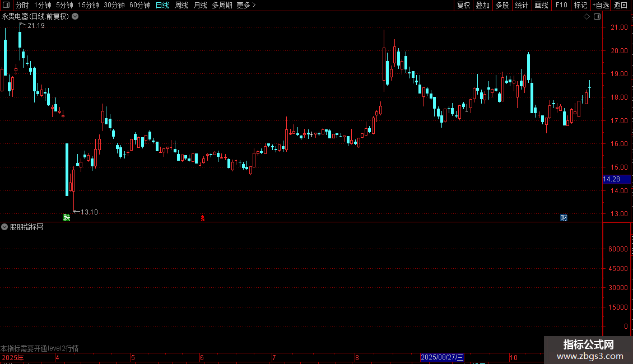The image size is (633, 364).
Task: Open the 统计 statistics tool
Action: point(521,5)
